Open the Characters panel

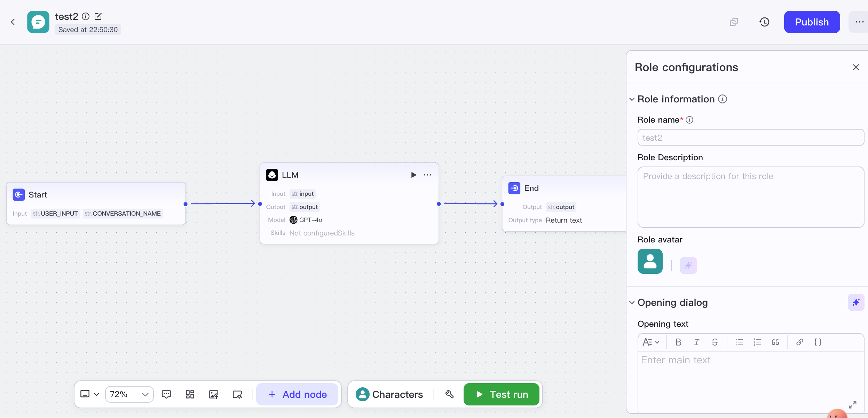(x=389, y=394)
